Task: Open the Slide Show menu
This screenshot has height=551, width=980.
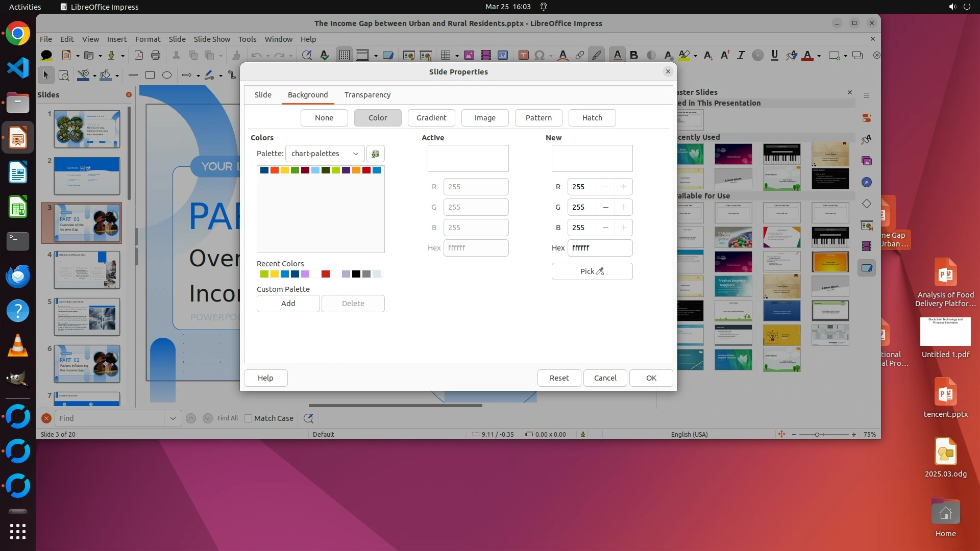Action: (x=211, y=39)
